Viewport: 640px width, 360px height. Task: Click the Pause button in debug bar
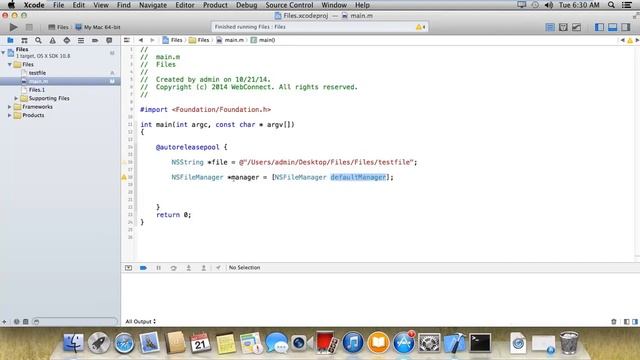(x=158, y=268)
